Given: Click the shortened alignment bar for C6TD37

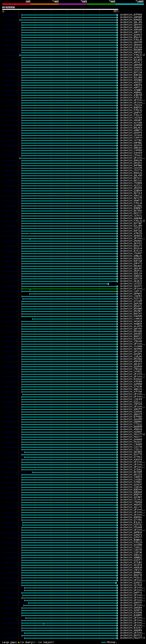Looking at the screenshot, I should [x=65, y=284].
